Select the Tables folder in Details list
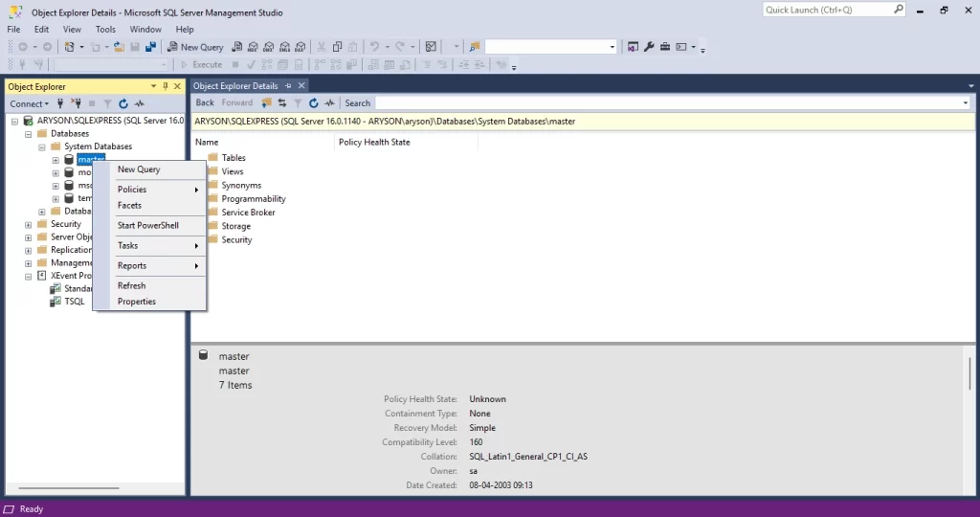The height and width of the screenshot is (517, 980). (x=226, y=158)
